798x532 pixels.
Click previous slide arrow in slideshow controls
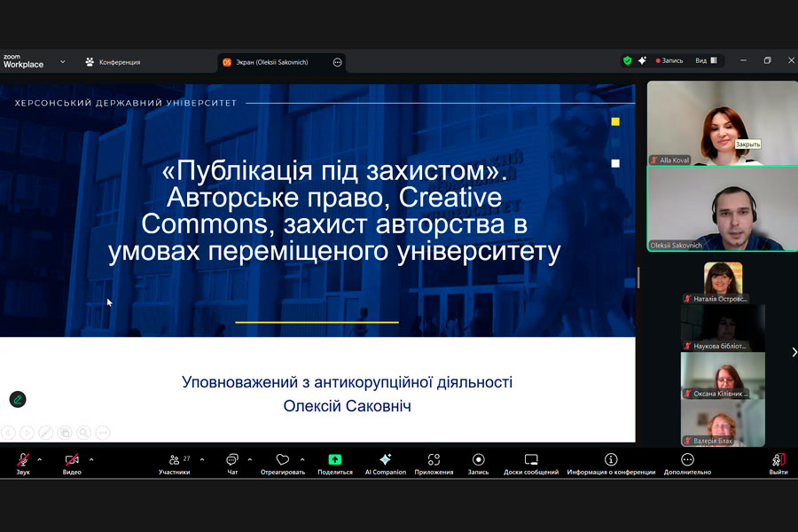8,433
